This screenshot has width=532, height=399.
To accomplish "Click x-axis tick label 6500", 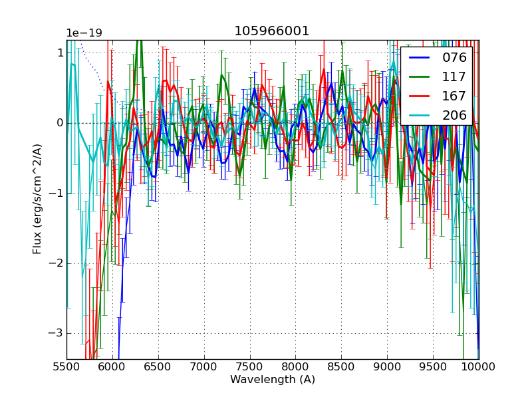I will 158,366.
